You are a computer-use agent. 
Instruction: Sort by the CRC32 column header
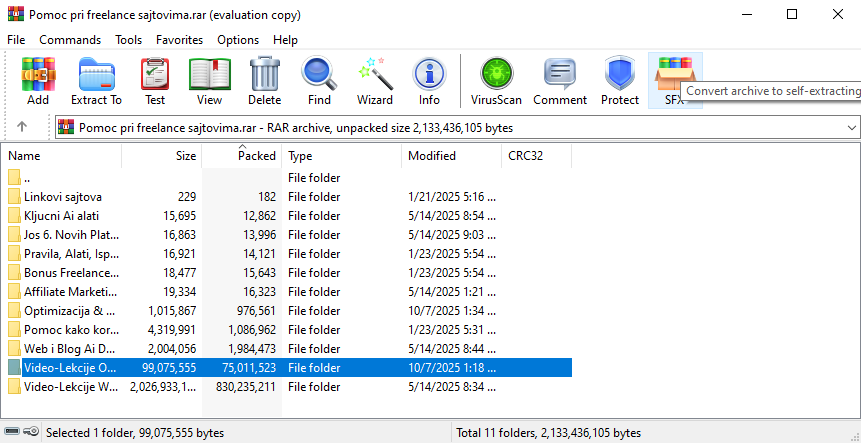click(x=536, y=155)
